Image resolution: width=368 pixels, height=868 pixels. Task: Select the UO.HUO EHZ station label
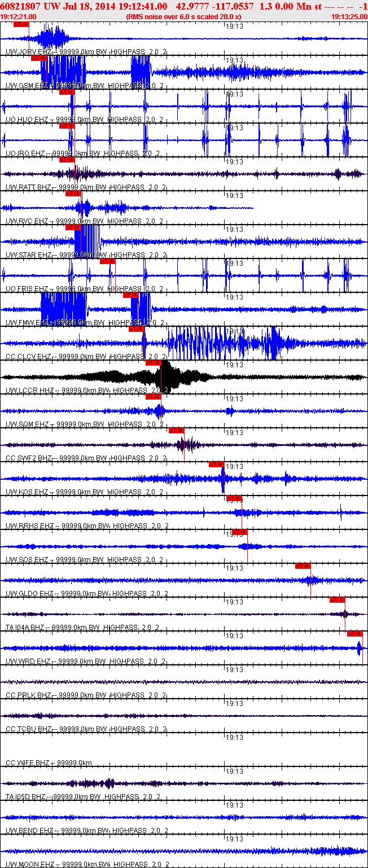(x=27, y=119)
